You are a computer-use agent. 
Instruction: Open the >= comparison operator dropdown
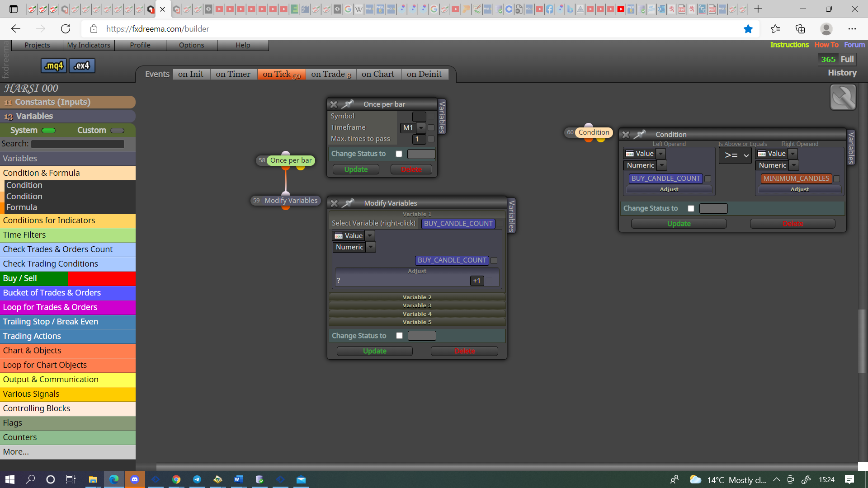(735, 155)
